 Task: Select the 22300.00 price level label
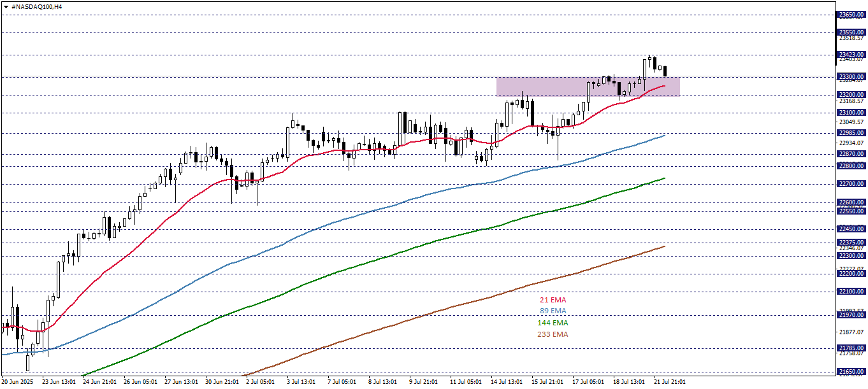[x=851, y=256]
